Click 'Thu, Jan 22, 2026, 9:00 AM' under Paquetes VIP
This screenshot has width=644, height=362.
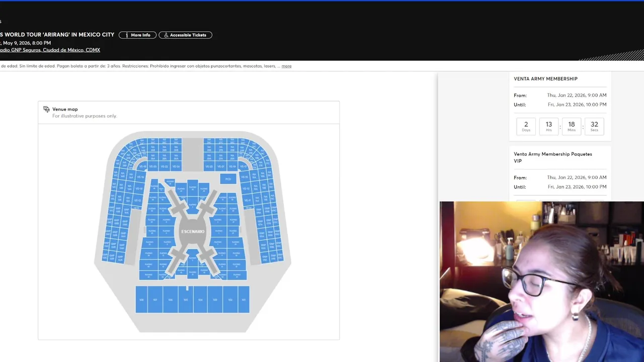click(577, 177)
